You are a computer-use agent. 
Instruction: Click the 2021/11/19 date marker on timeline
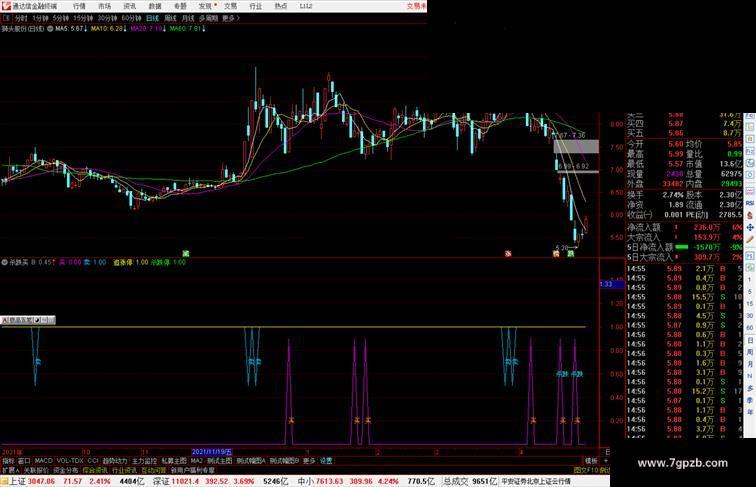click(212, 452)
